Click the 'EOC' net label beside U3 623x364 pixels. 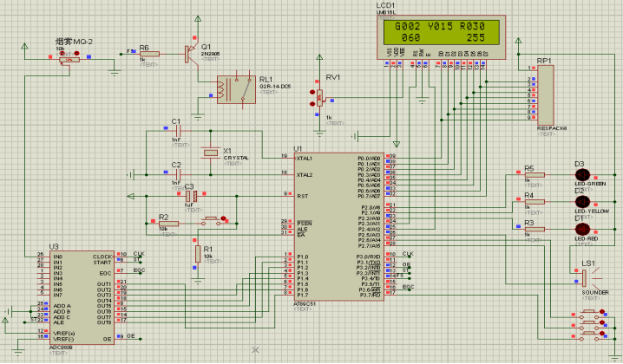(x=139, y=270)
